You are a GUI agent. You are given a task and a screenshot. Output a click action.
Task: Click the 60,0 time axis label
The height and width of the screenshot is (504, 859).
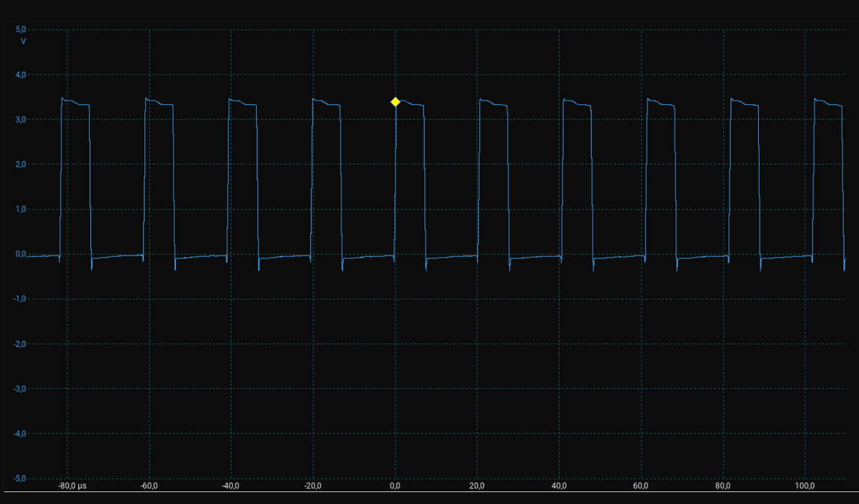coord(640,485)
